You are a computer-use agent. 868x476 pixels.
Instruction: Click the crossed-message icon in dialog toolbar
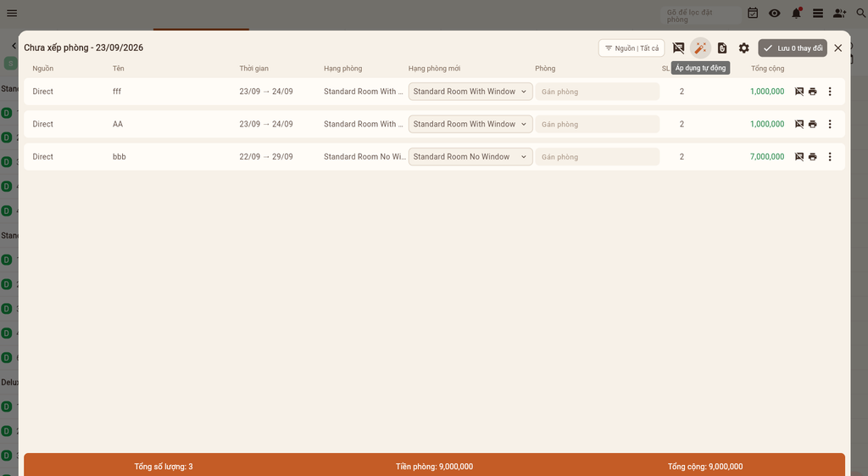click(678, 48)
